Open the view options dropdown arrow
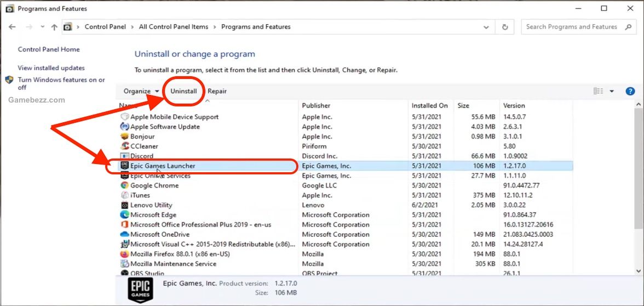The width and height of the screenshot is (644, 306). coord(612,91)
